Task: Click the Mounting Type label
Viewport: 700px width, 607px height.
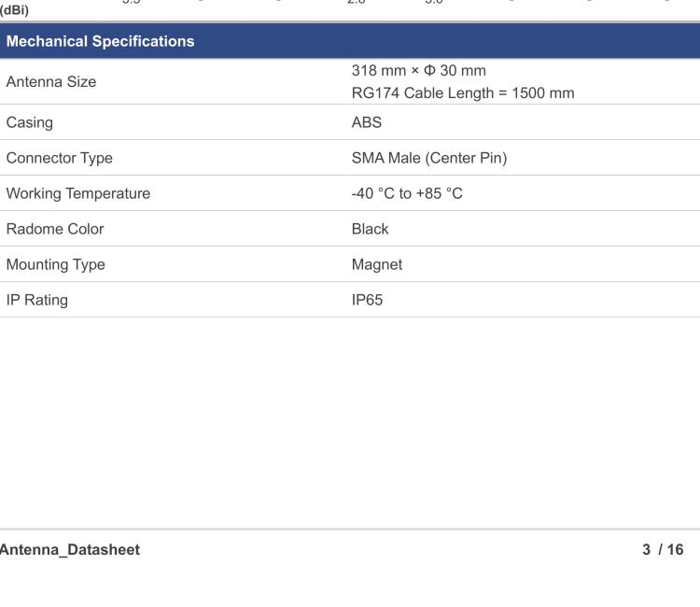Action: click(x=56, y=264)
